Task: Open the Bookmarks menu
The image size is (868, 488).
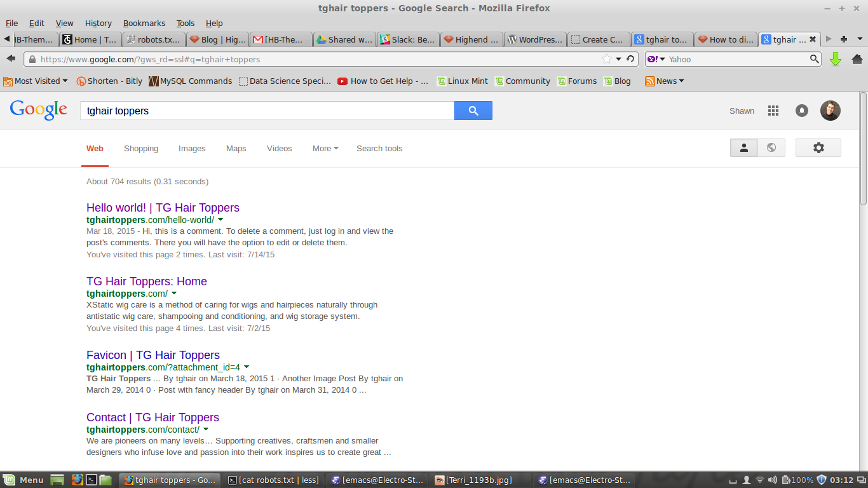Action: (x=144, y=23)
